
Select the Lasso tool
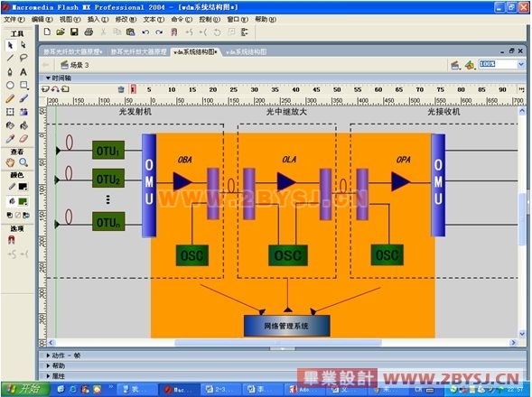coord(23,58)
